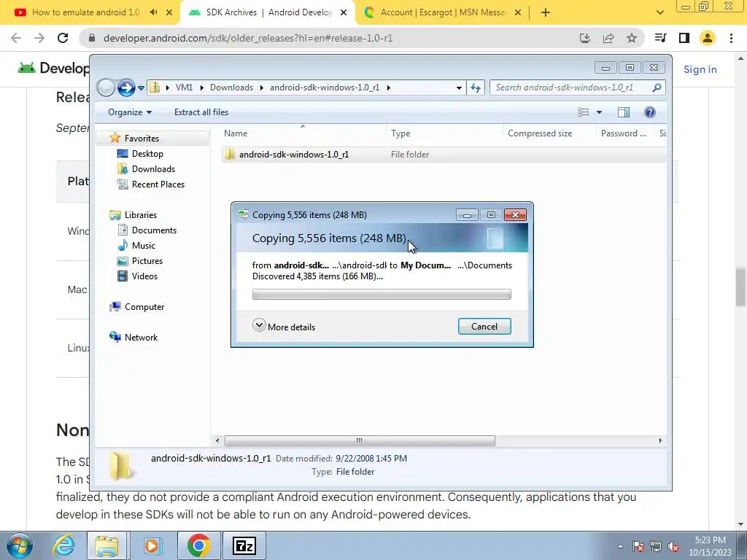747x560 pixels.
Task: Select the android-sdk-windows-1.0_r1 folder row
Action: (x=444, y=155)
